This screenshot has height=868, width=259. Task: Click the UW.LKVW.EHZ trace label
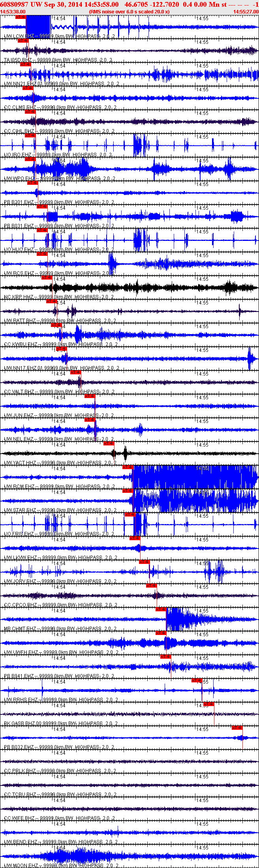pos(61,558)
